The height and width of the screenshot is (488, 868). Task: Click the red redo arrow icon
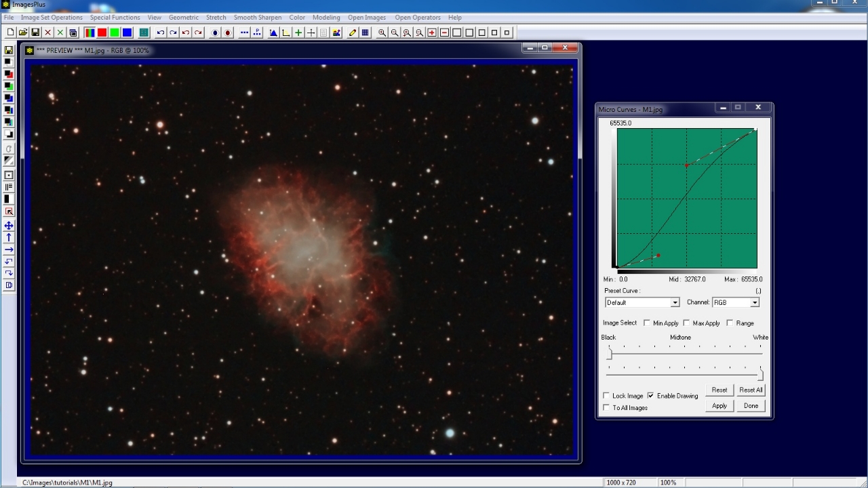198,33
